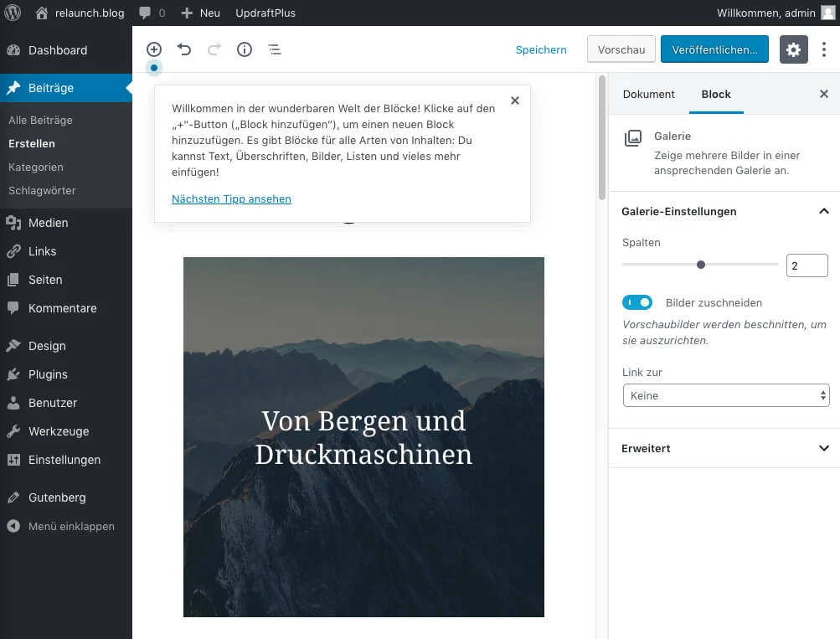Open the block navigation list icon
This screenshot has width=840, height=639.
tap(275, 49)
